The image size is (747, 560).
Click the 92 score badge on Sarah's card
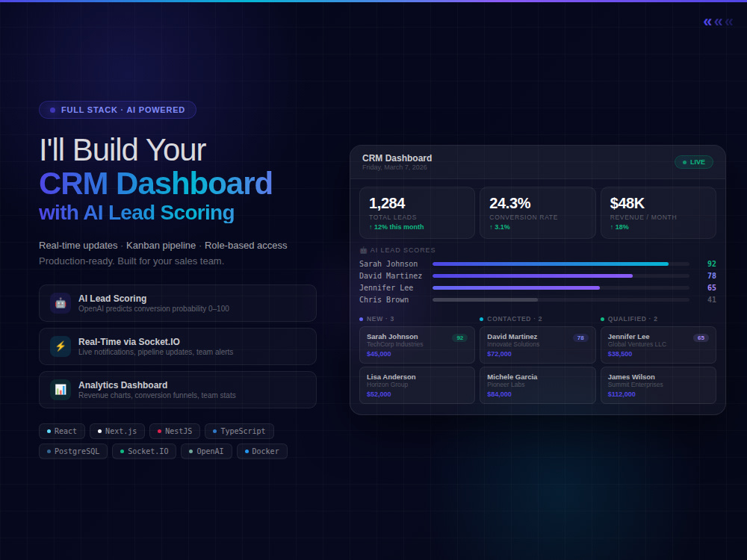[x=459, y=337]
